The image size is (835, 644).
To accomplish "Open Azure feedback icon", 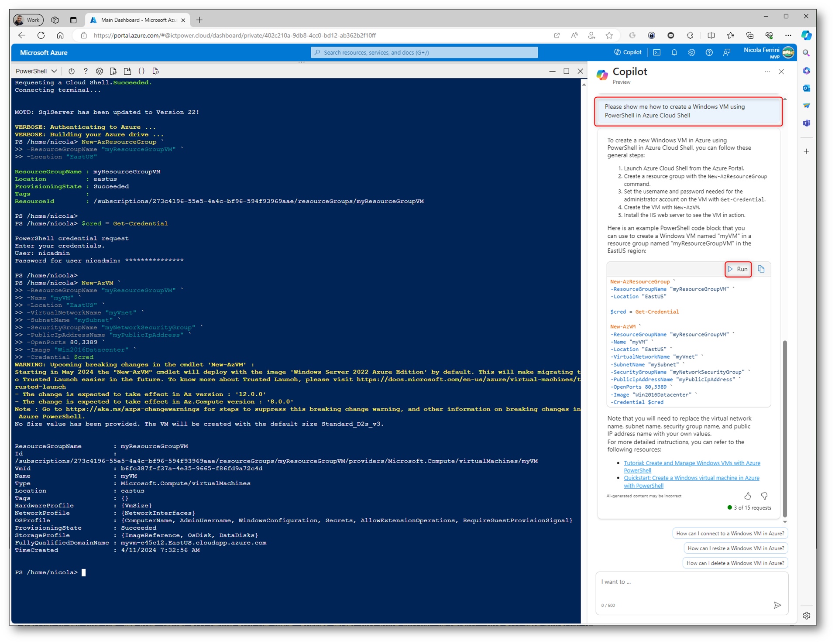I will [727, 52].
